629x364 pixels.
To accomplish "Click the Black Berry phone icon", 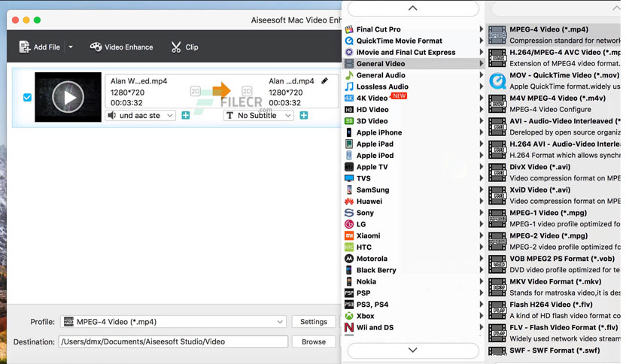I will pos(349,270).
